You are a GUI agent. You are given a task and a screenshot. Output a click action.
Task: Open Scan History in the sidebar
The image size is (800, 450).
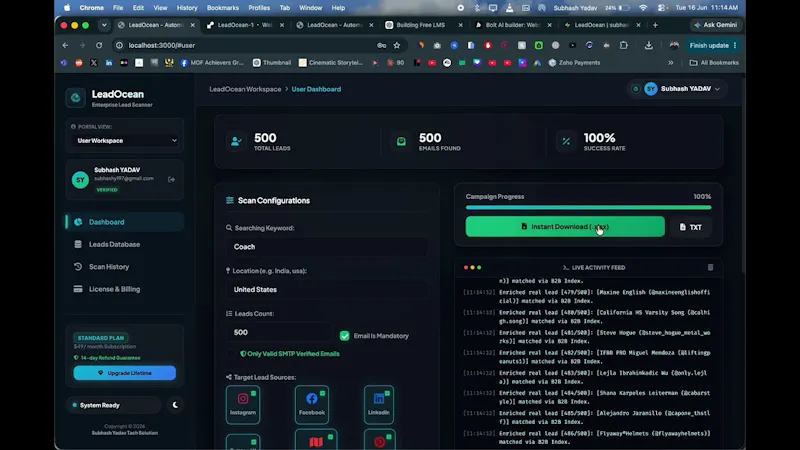coord(124,267)
